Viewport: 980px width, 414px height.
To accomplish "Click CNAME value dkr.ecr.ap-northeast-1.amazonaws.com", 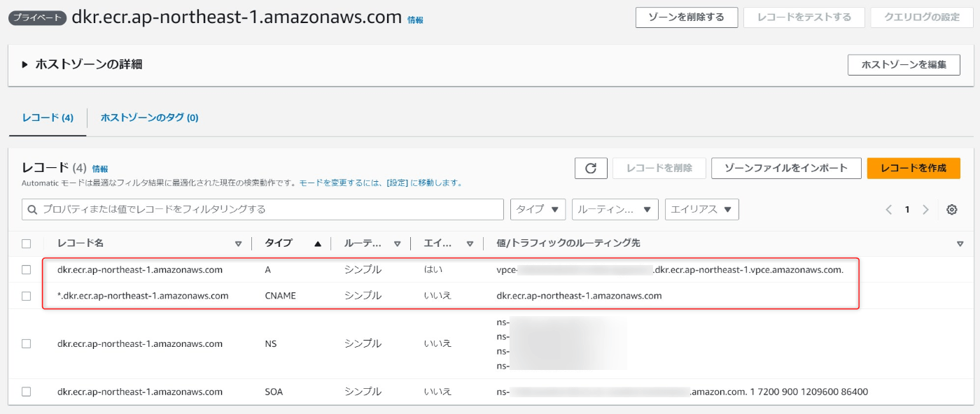I will [579, 296].
